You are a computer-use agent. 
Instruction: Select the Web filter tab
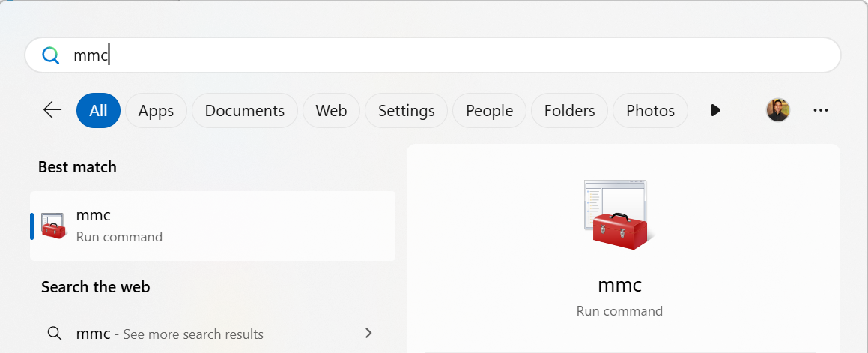pyautogui.click(x=331, y=111)
